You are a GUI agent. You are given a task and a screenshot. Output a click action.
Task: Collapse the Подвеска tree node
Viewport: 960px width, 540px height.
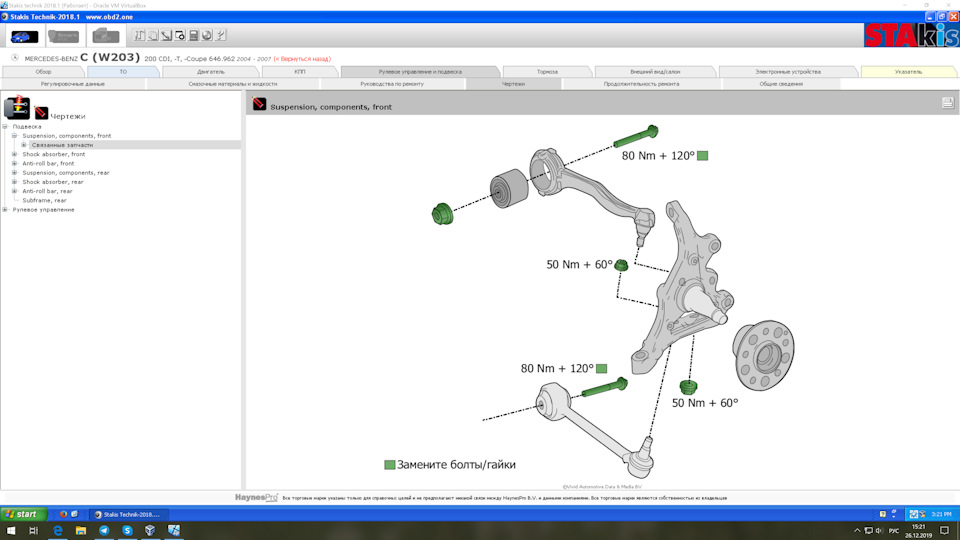pyautogui.click(x=6, y=127)
